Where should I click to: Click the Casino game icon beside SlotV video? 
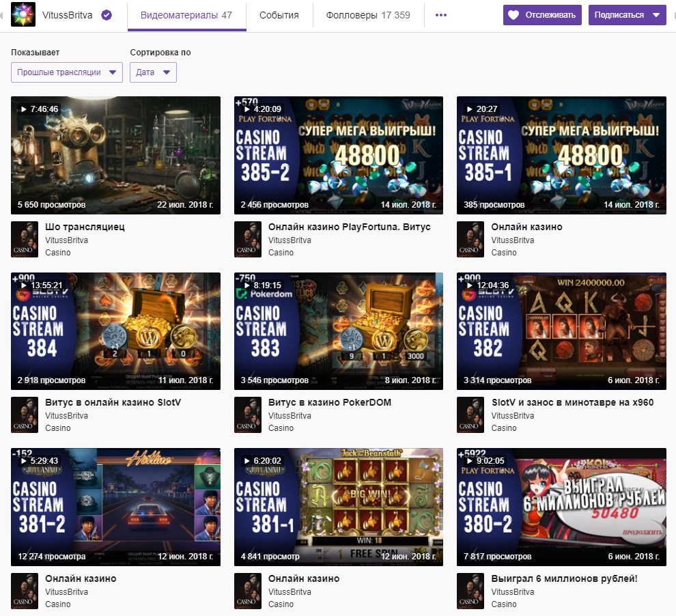click(25, 415)
